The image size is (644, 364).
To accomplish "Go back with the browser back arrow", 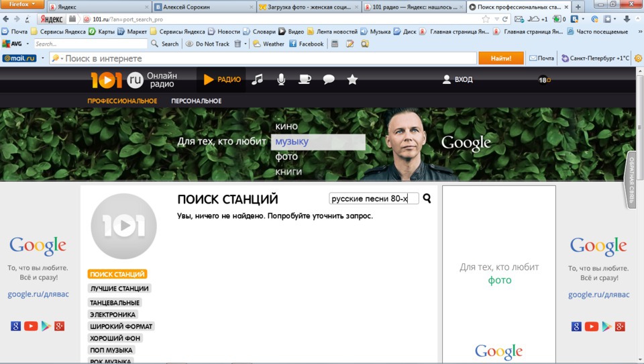I will pos(6,19).
